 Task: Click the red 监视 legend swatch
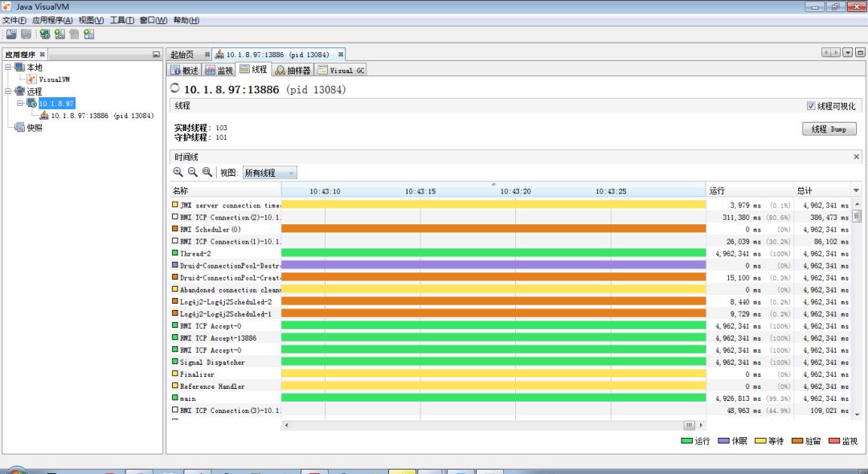point(834,441)
